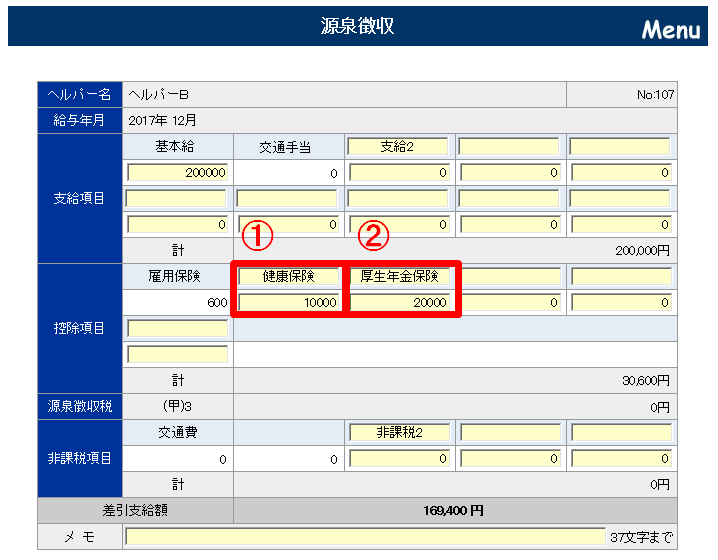This screenshot has width=718, height=560.
Task: Click empty payment name field below 200000
Action: tap(177, 198)
